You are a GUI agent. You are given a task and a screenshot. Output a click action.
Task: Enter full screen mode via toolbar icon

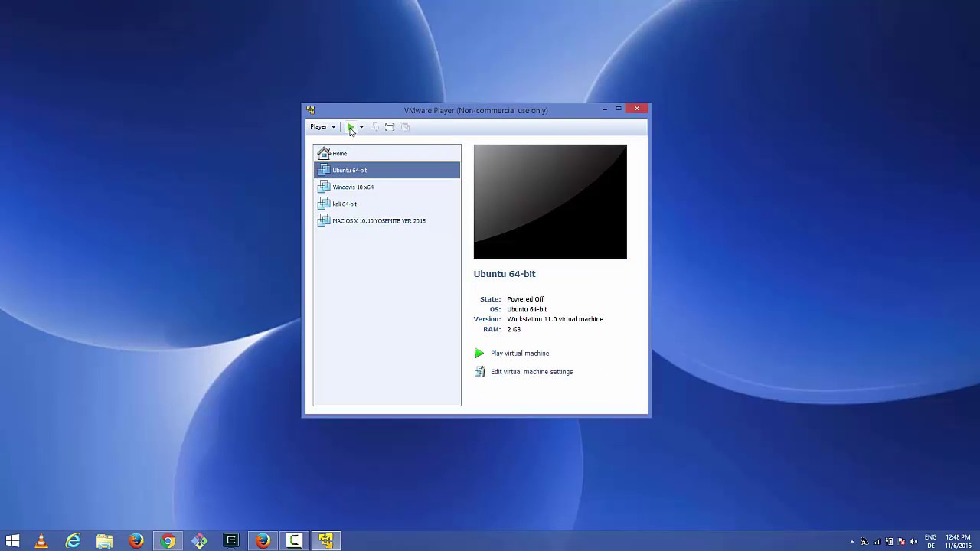click(390, 127)
